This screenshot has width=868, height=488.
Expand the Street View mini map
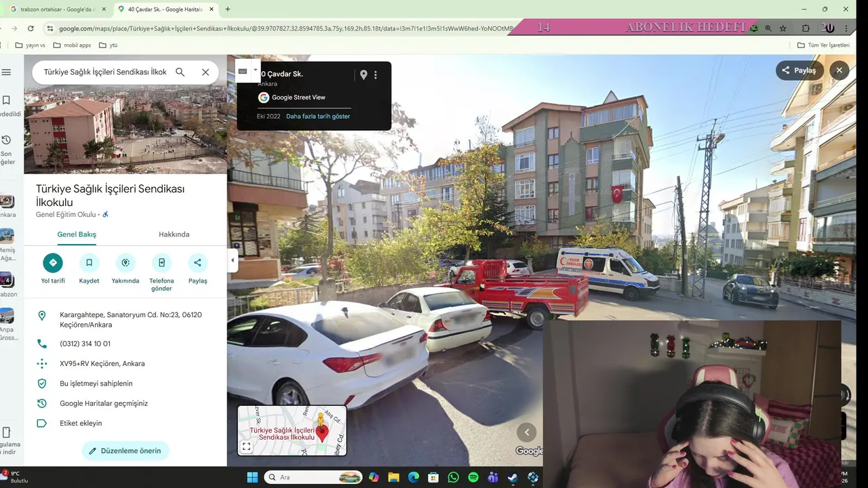click(247, 447)
